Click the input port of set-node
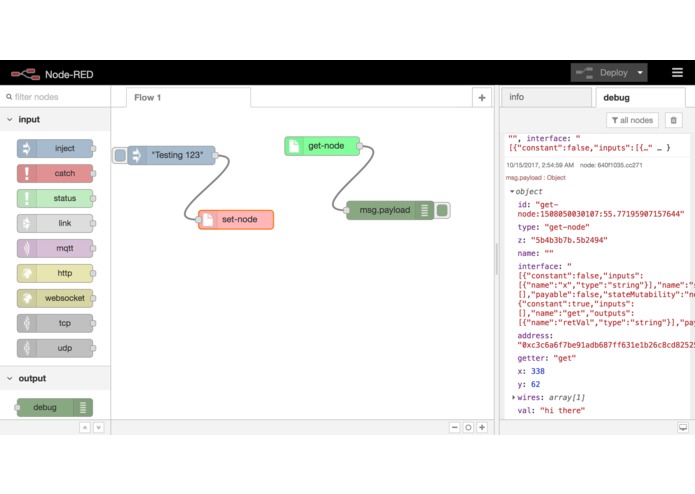The width and height of the screenshot is (695, 494). pyautogui.click(x=198, y=219)
